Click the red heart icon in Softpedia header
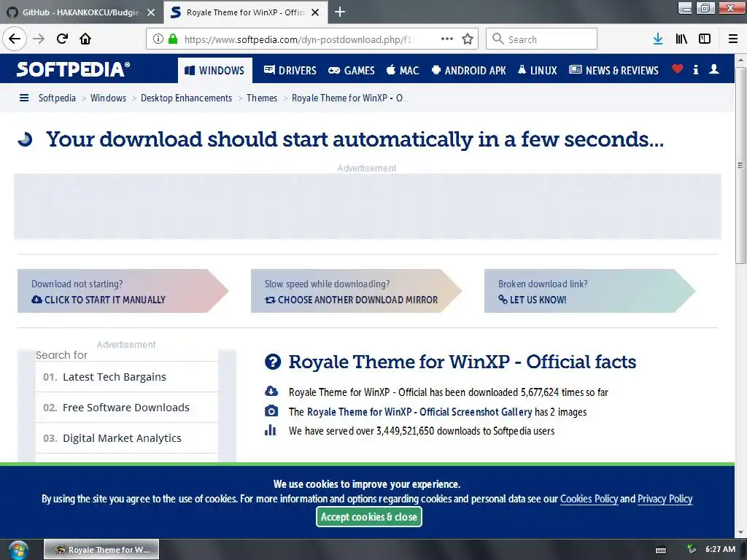The width and height of the screenshot is (747, 560). [677, 69]
